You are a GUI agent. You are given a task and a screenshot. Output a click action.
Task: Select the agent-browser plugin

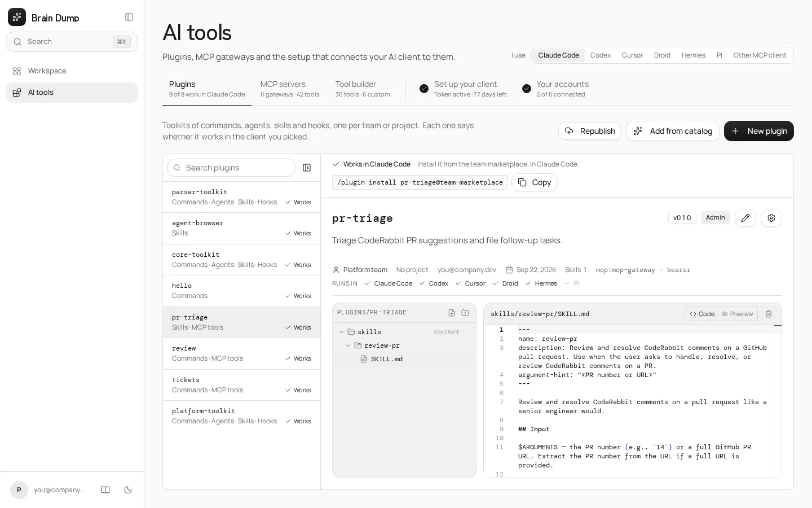tap(241, 228)
